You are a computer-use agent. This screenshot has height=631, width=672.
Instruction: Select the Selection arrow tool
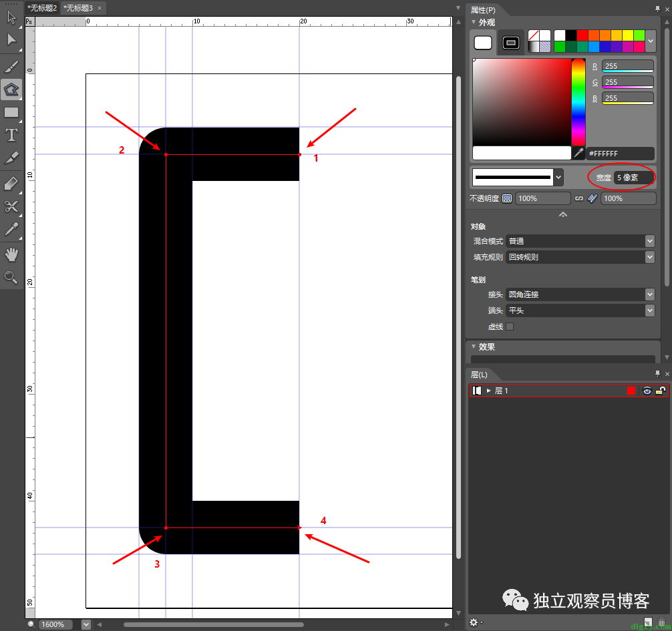pyautogui.click(x=11, y=17)
